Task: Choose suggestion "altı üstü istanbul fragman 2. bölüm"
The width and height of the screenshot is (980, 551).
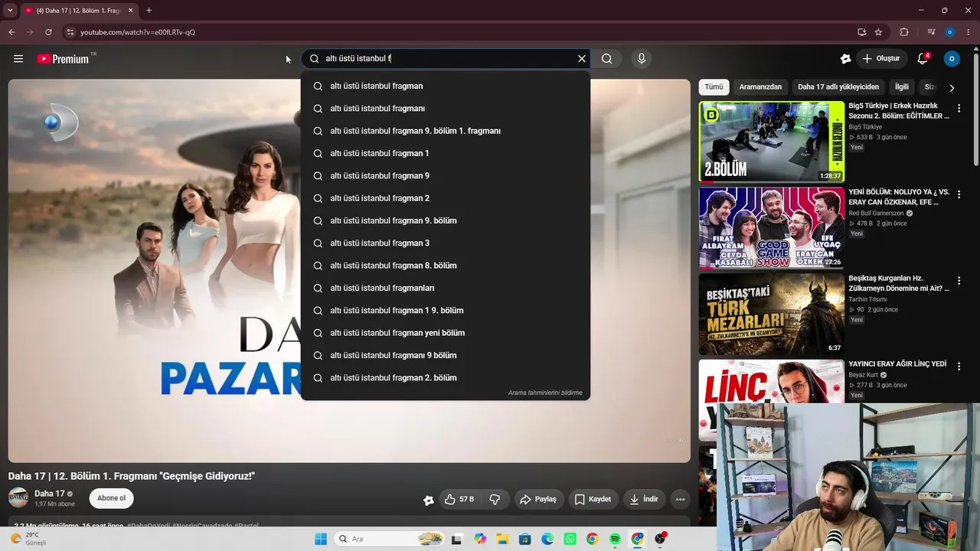Action: pos(446,378)
